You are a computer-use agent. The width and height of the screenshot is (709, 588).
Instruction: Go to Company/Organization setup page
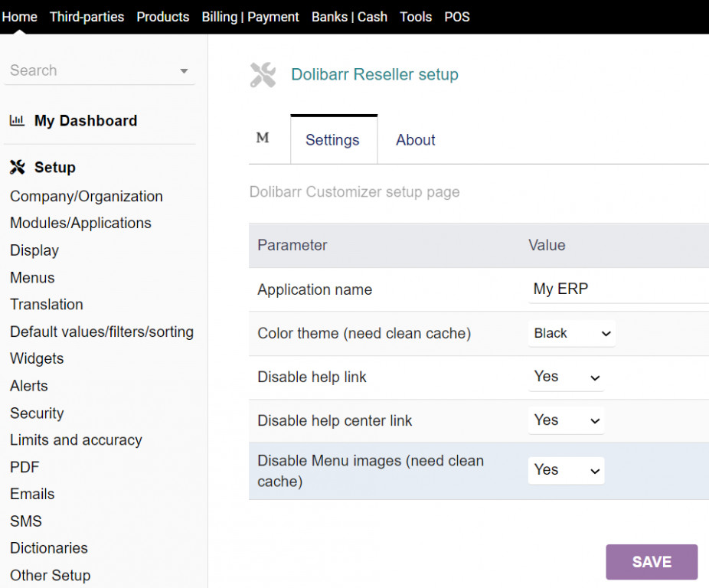tap(86, 197)
